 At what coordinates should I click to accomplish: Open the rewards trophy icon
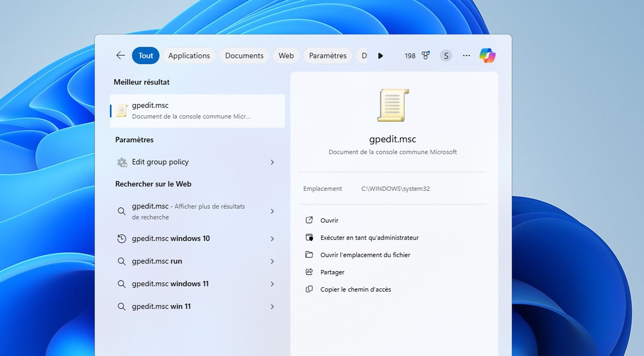pos(425,56)
